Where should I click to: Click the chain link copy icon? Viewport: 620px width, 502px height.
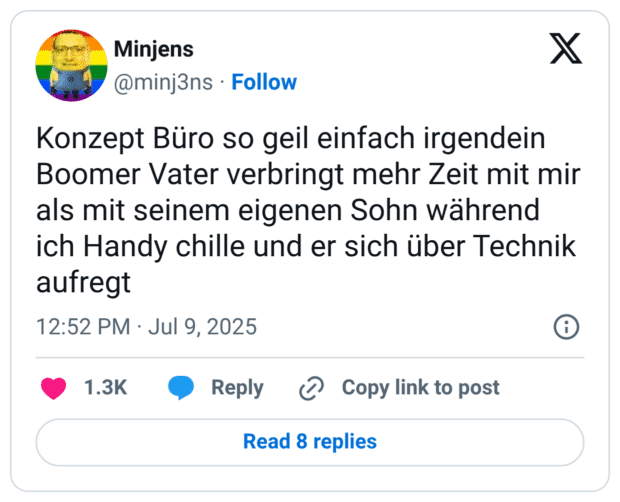[x=312, y=388]
